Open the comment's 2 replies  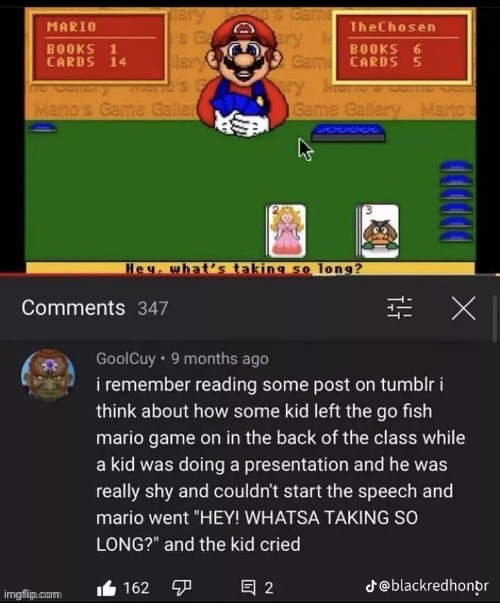(257, 588)
